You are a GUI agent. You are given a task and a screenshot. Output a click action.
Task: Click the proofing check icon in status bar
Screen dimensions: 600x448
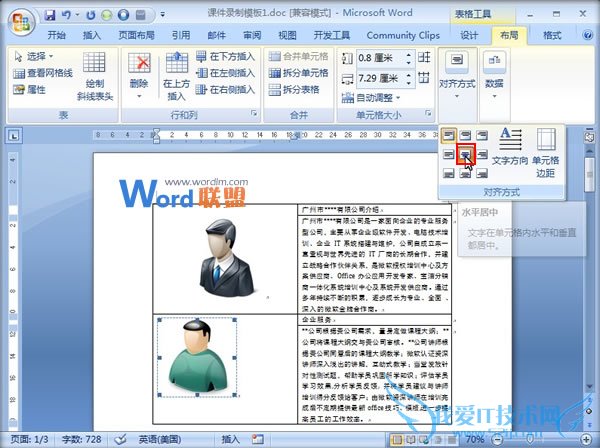point(121,439)
